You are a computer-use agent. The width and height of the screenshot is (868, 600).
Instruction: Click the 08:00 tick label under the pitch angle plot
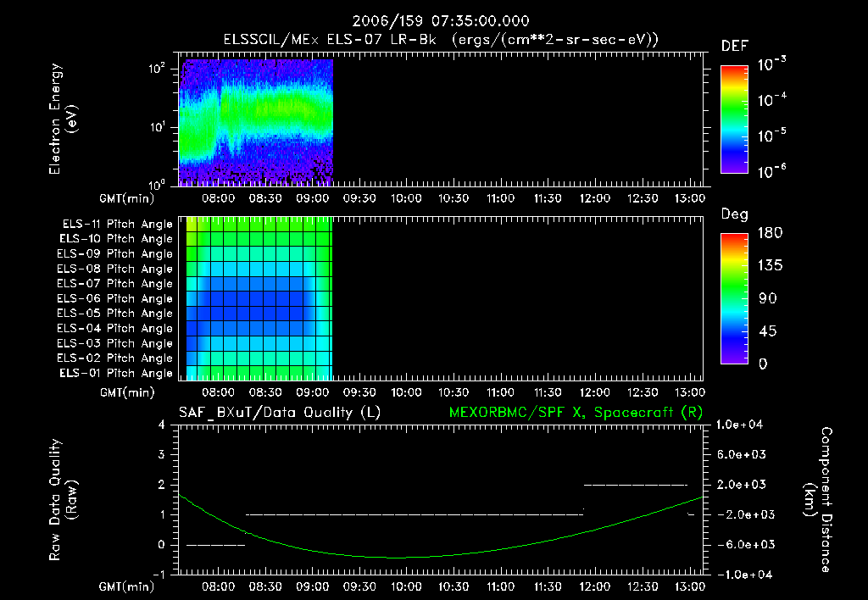pyautogui.click(x=218, y=392)
